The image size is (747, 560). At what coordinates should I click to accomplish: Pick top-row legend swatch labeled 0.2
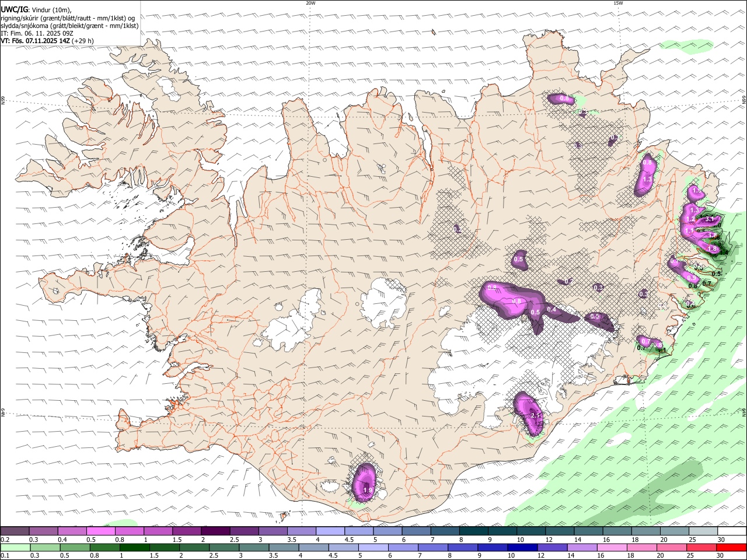[x=15, y=531]
